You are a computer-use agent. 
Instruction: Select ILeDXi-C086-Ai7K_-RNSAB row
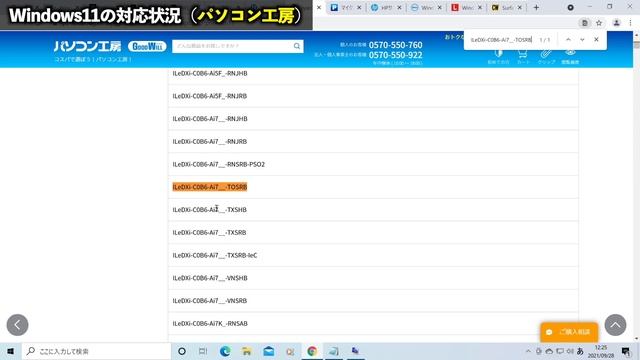tap(373, 324)
